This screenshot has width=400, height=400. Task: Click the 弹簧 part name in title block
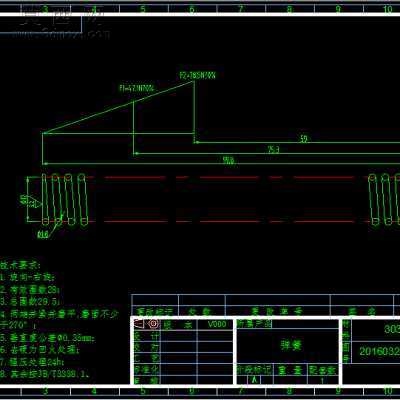(x=291, y=346)
